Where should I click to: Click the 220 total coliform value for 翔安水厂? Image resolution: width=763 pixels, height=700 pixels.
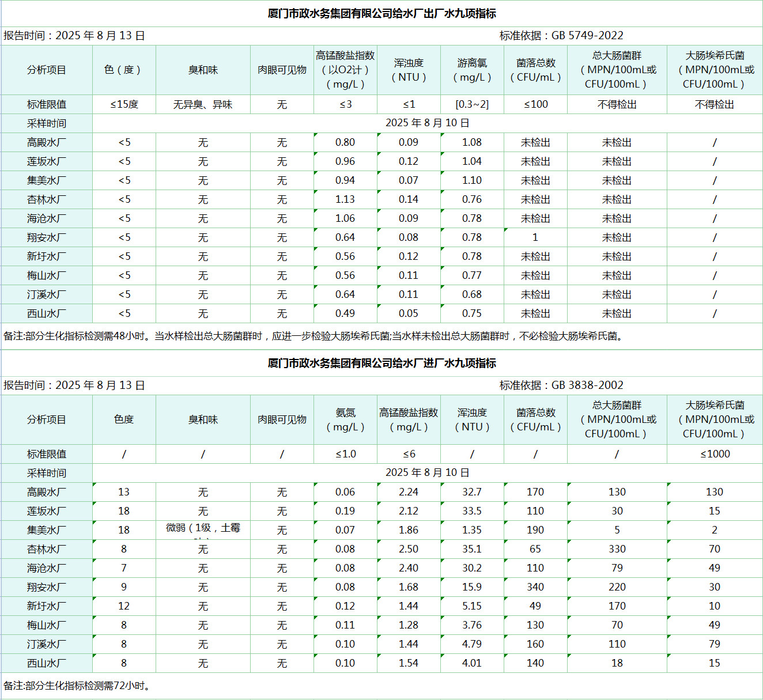[617, 587]
